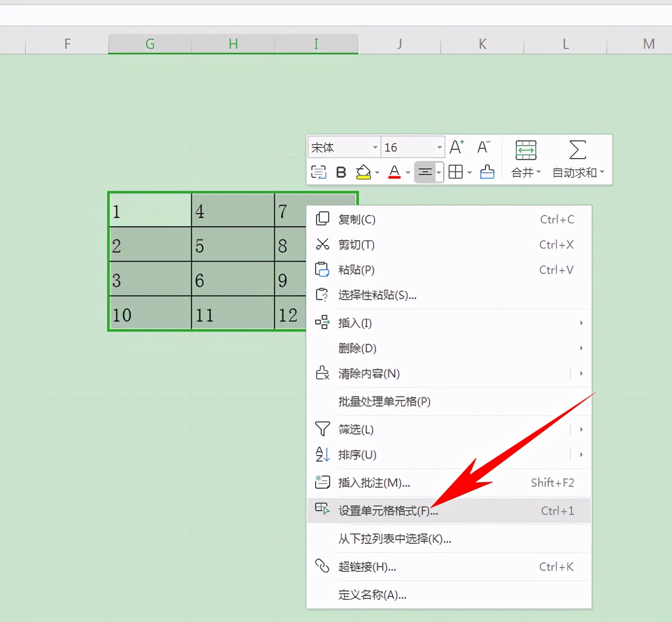Click the wrap text icon in mini toolbar
Image resolution: width=672 pixels, height=622 pixels.
(319, 172)
